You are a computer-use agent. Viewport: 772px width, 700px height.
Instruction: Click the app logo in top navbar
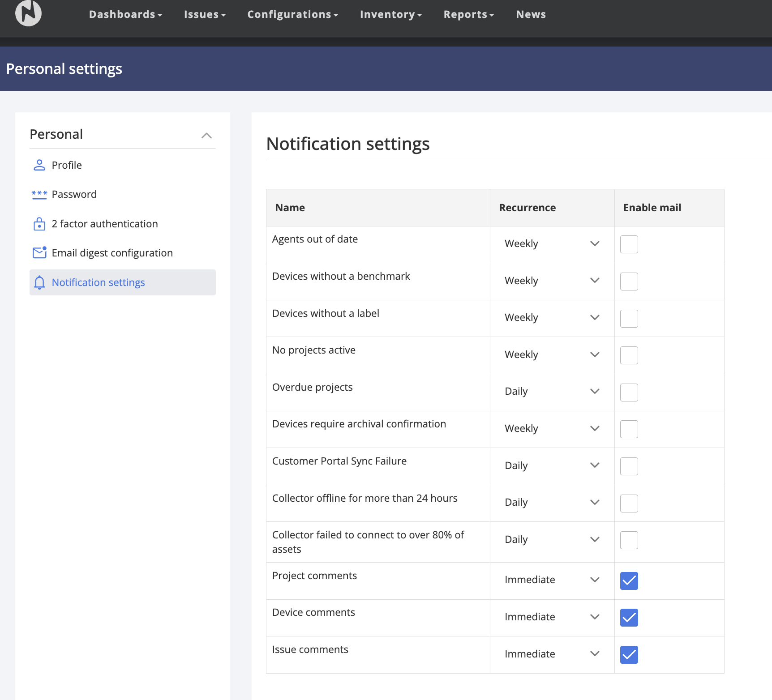pyautogui.click(x=28, y=13)
